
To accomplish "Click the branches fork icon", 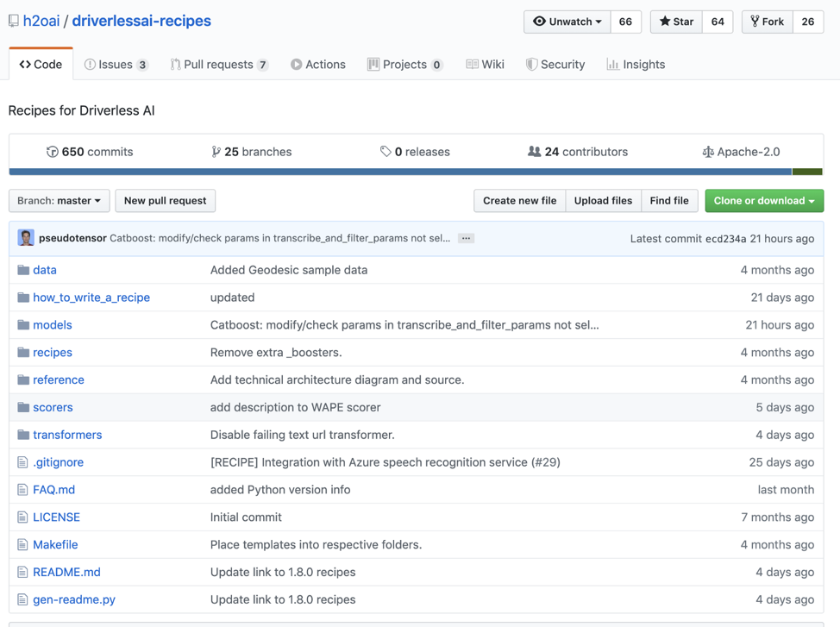I will (x=216, y=152).
